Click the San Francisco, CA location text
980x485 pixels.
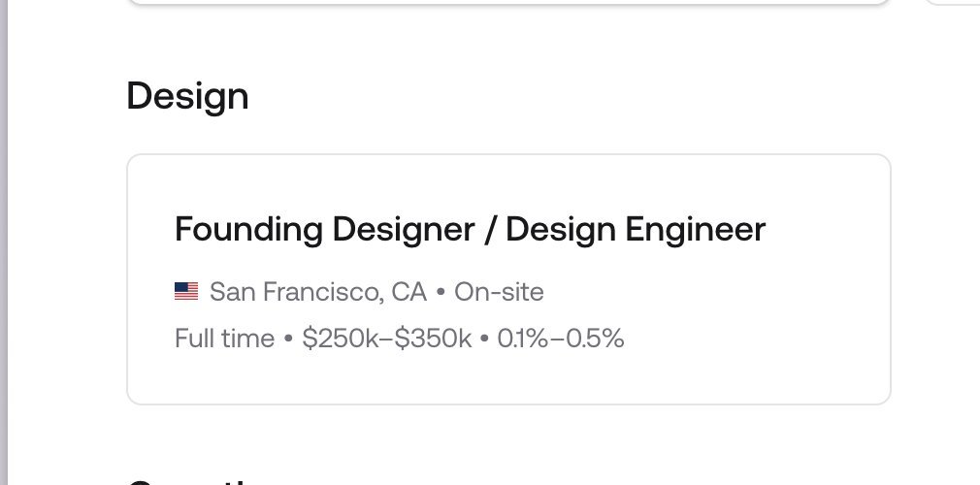(x=318, y=292)
